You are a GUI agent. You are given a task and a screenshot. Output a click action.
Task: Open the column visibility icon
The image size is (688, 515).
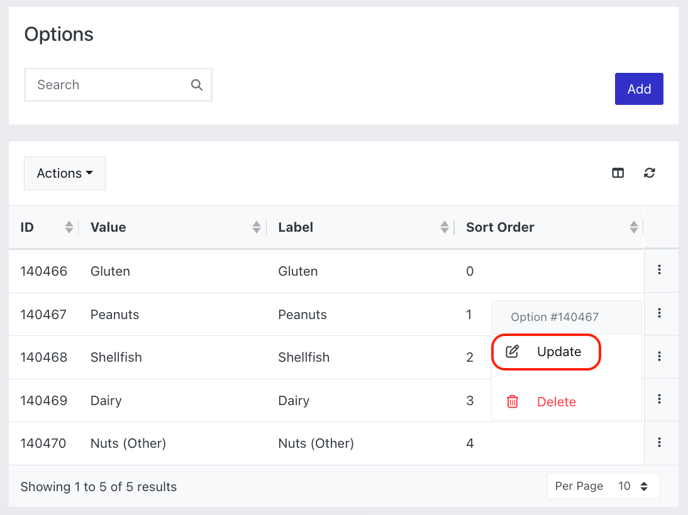tap(618, 173)
